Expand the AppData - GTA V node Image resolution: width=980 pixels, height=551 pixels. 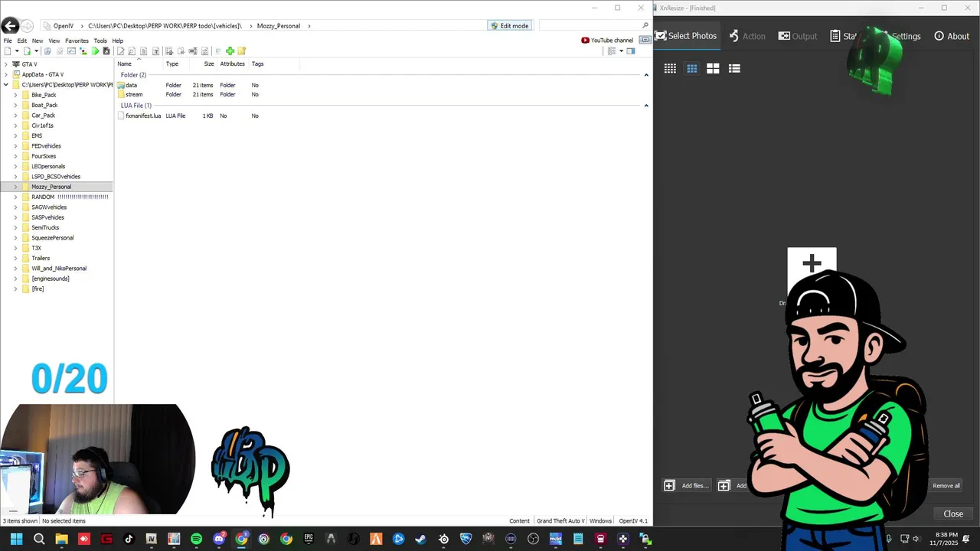tap(6, 74)
